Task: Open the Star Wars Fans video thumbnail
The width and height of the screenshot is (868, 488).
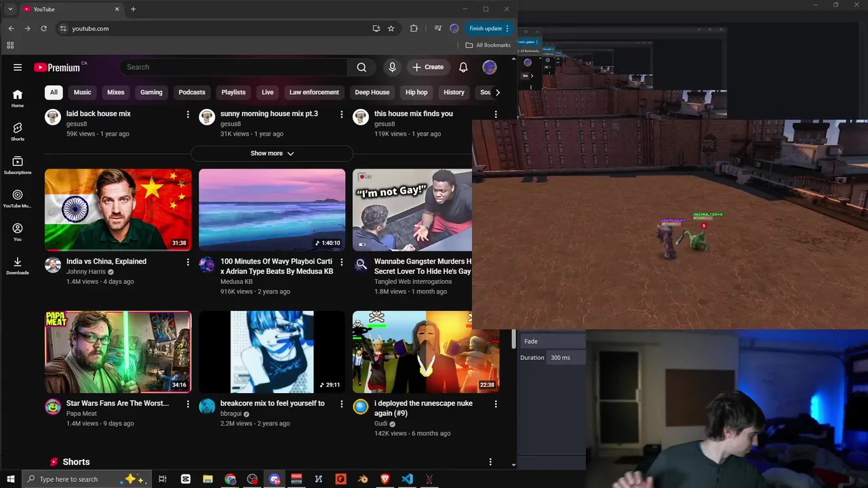Action: point(118,352)
